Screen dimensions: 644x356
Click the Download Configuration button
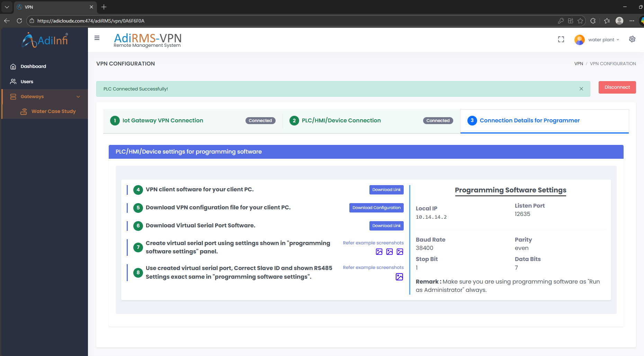376,208
